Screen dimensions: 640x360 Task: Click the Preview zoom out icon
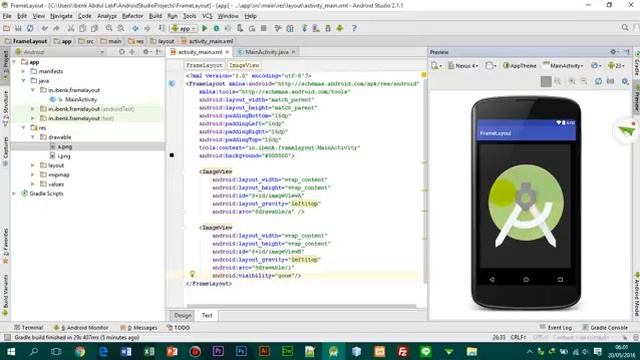click(584, 81)
